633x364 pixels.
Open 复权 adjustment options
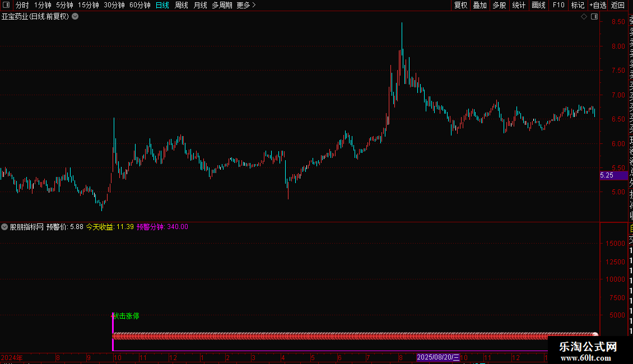point(460,5)
